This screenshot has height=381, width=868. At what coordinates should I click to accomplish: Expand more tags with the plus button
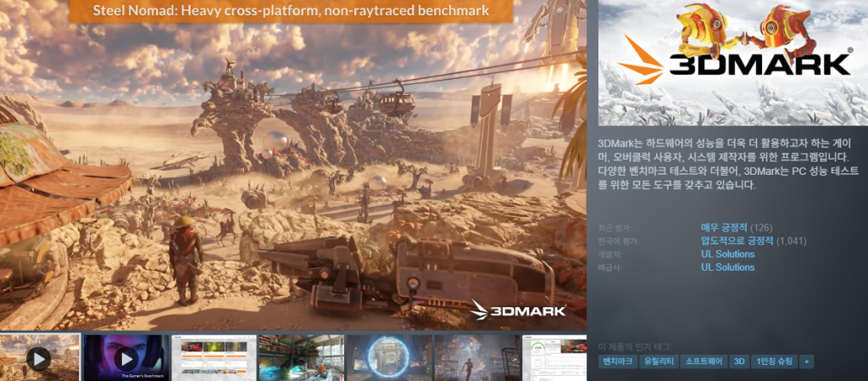(807, 361)
